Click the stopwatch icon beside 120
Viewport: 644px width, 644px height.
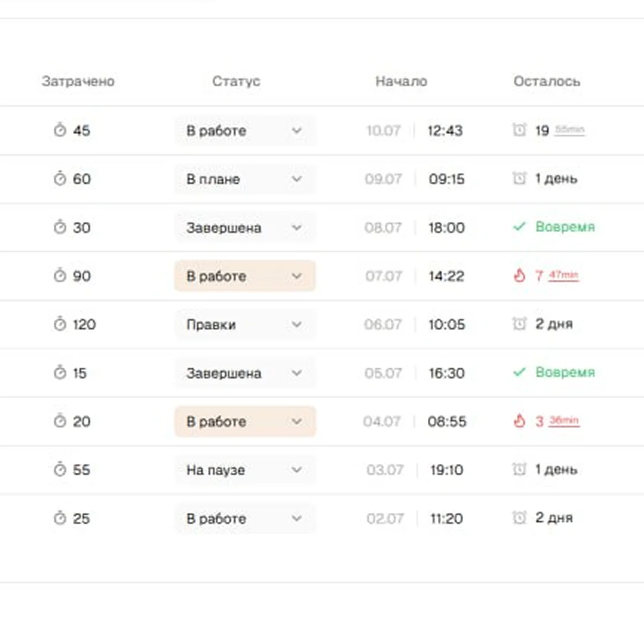(x=60, y=324)
